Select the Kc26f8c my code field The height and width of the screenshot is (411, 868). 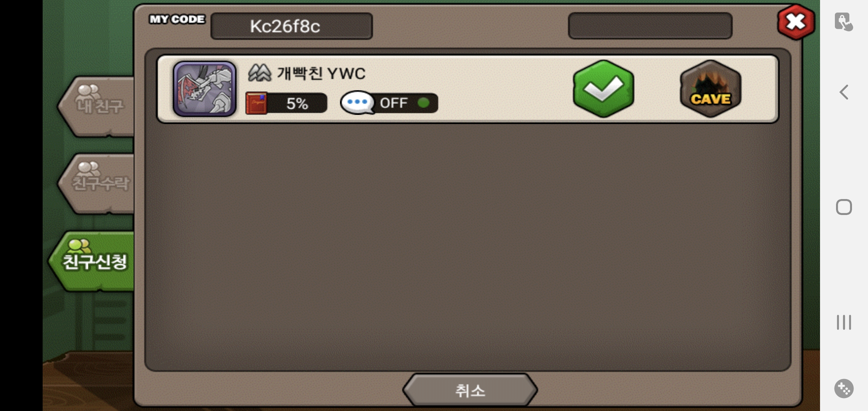click(292, 26)
